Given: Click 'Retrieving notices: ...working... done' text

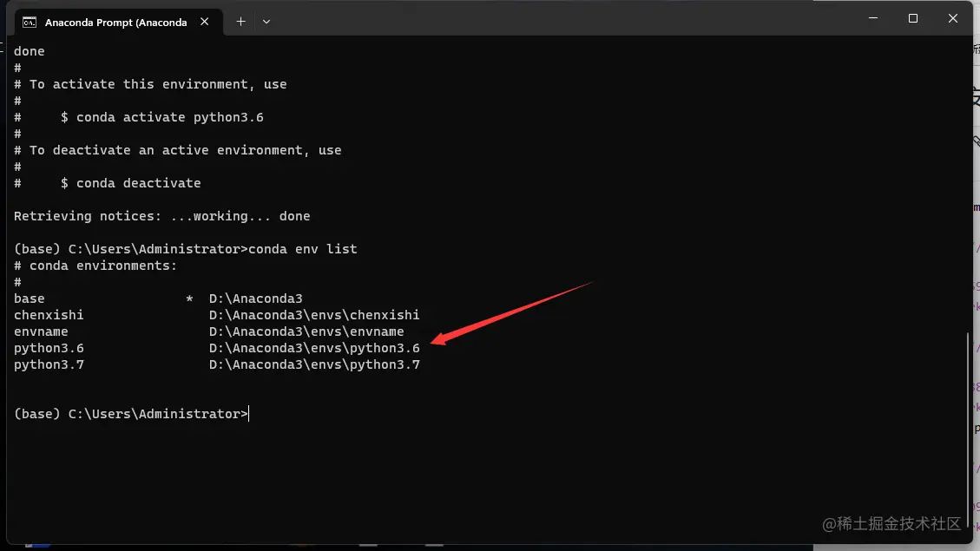Looking at the screenshot, I should coord(161,216).
